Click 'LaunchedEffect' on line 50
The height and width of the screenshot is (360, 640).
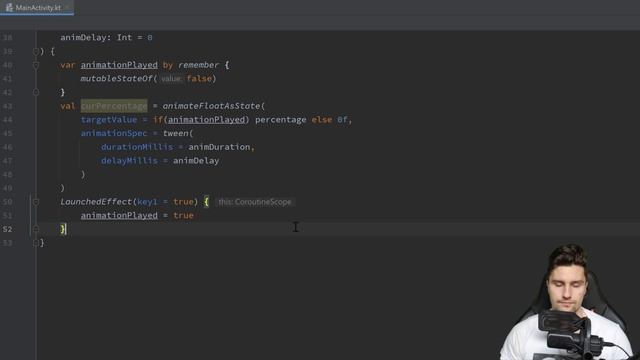(96, 202)
